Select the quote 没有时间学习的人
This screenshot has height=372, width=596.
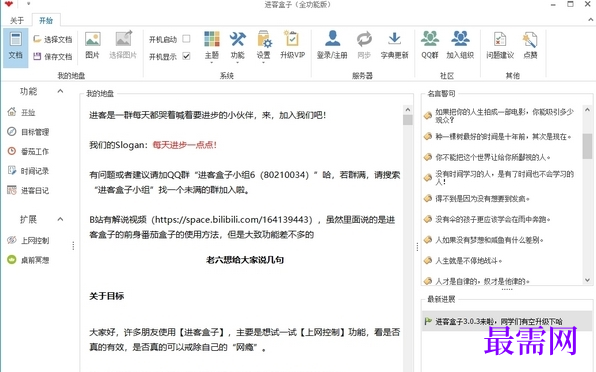point(504,178)
